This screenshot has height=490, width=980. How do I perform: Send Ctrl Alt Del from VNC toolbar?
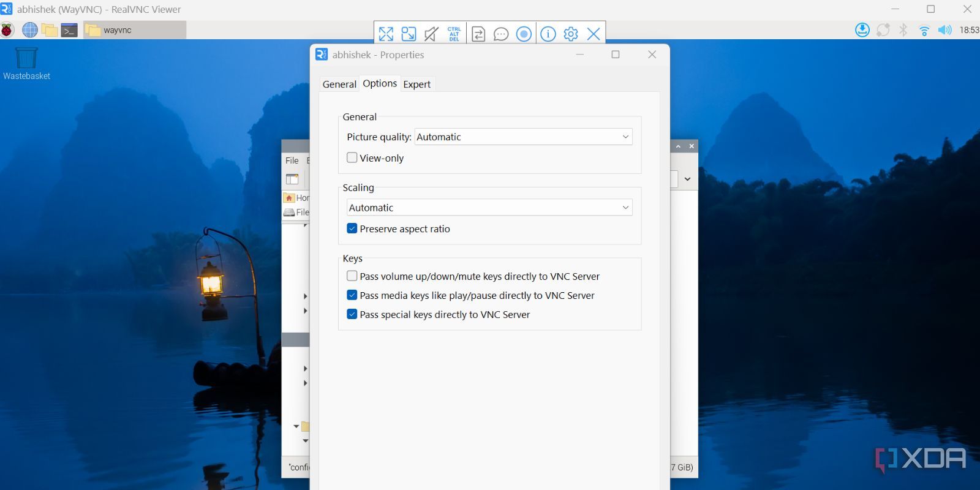coord(454,34)
